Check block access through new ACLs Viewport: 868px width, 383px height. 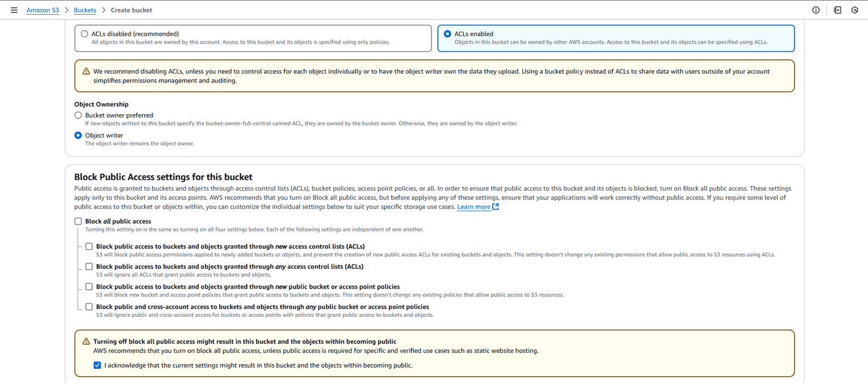(x=89, y=247)
